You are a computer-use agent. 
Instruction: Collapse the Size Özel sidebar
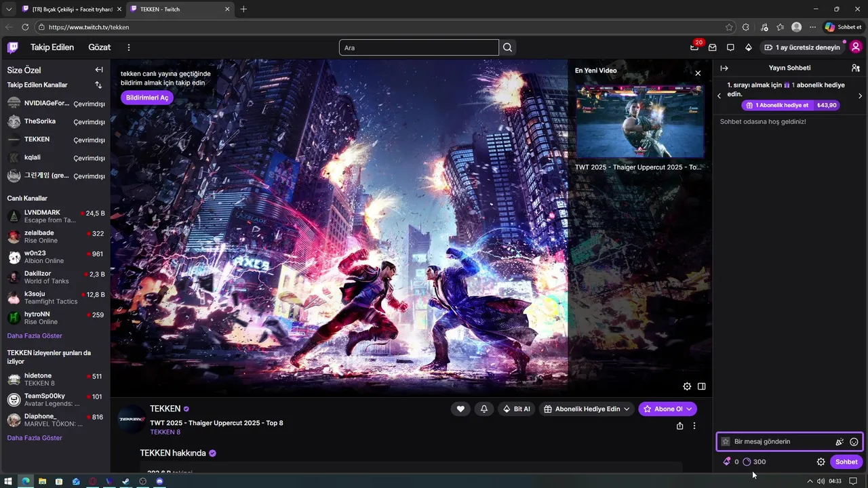point(99,70)
